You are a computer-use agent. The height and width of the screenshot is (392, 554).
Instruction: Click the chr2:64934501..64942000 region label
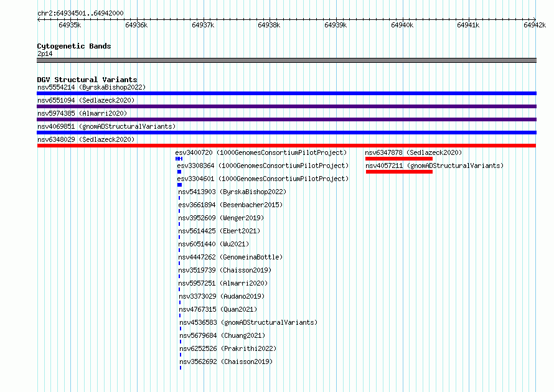(80, 13)
